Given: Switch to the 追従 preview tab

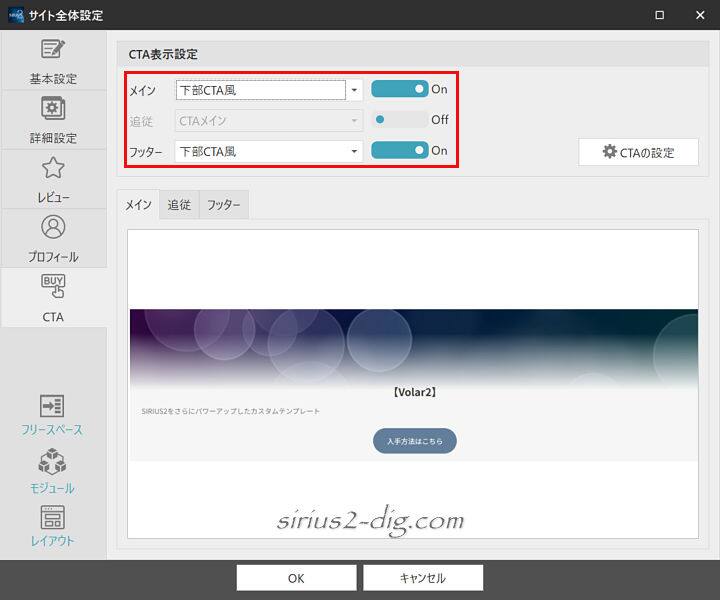Looking at the screenshot, I should 179,205.
